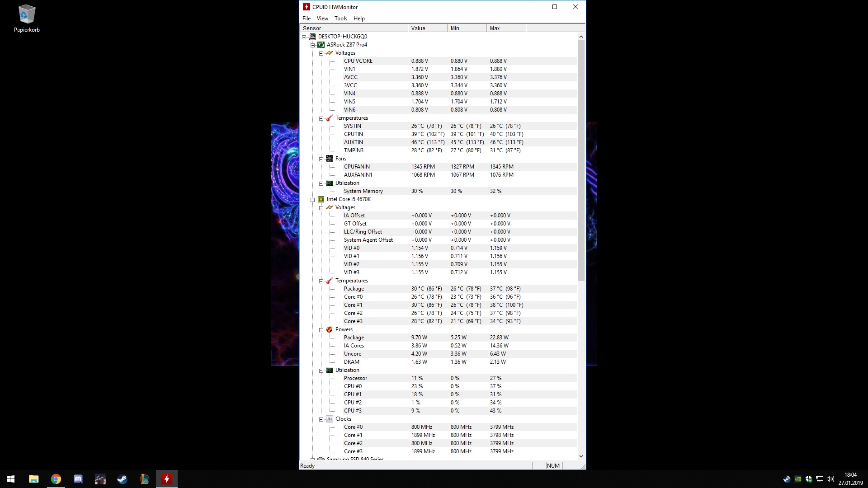The width and height of the screenshot is (868, 488).
Task: Open the Help menu
Action: 359,19
